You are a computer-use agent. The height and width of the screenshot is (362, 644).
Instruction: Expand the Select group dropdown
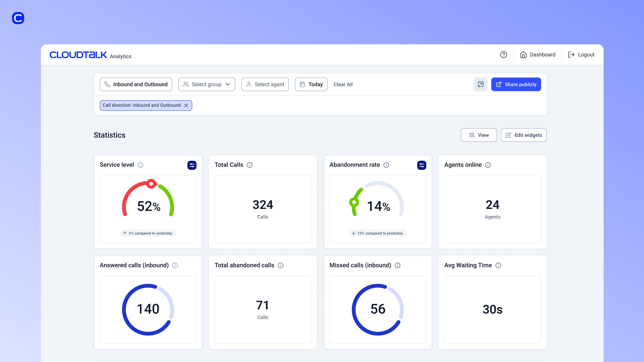206,84
